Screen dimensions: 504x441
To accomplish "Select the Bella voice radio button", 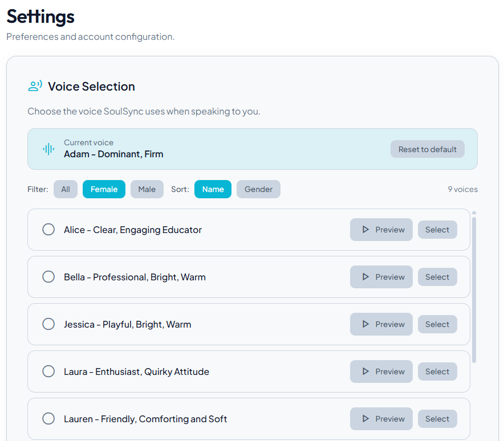I will point(48,277).
